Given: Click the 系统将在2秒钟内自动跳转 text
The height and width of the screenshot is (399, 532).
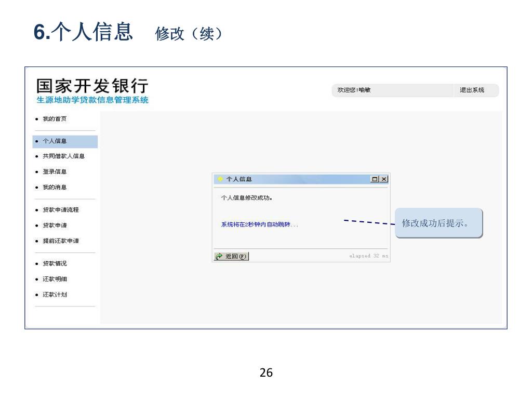Looking at the screenshot, I should click(260, 224).
